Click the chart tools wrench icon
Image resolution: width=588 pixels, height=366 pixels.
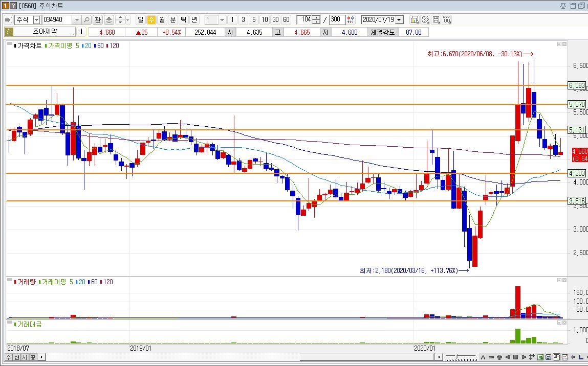447,19
